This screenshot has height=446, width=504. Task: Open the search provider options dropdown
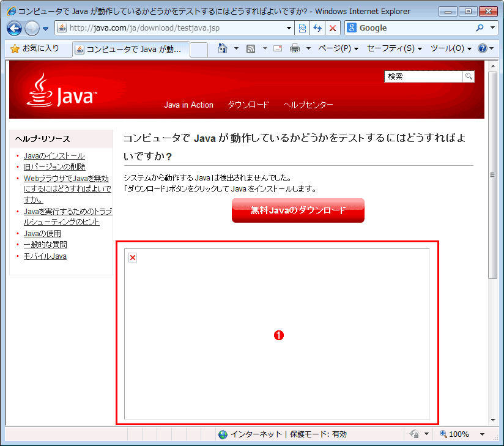[x=493, y=28]
